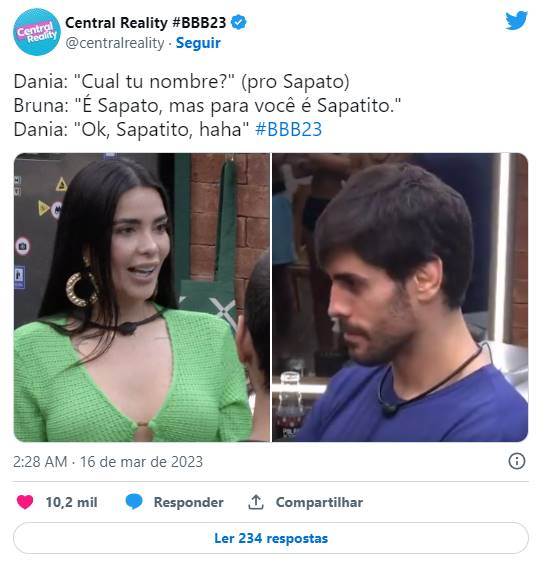The height and width of the screenshot is (563, 543).
Task: Click the Central Reality profile avatar
Action: click(37, 32)
